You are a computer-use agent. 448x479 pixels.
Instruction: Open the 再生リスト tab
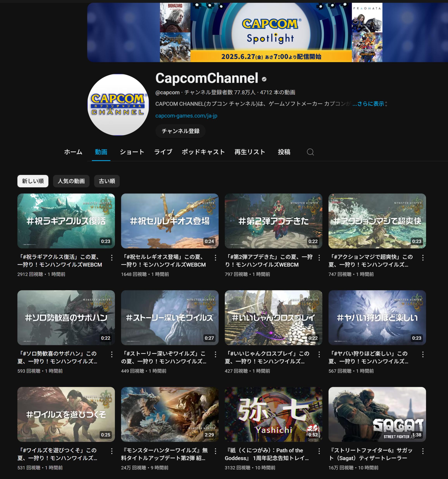250,152
